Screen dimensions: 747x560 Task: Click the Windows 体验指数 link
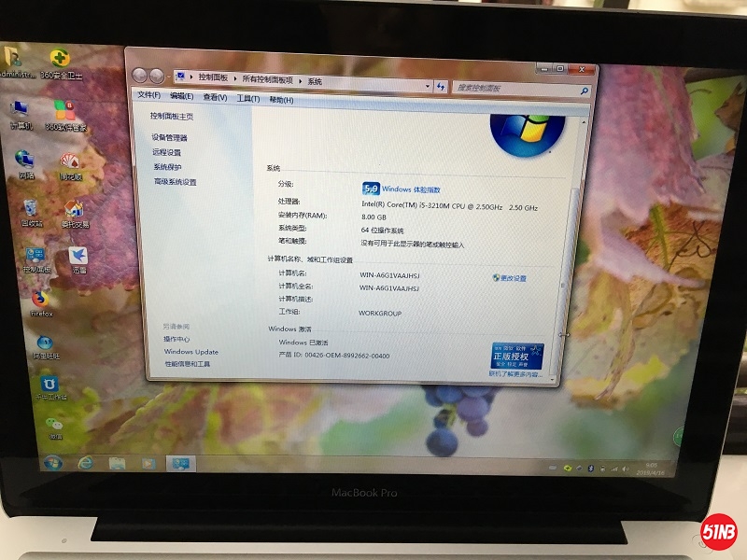pyautogui.click(x=411, y=189)
